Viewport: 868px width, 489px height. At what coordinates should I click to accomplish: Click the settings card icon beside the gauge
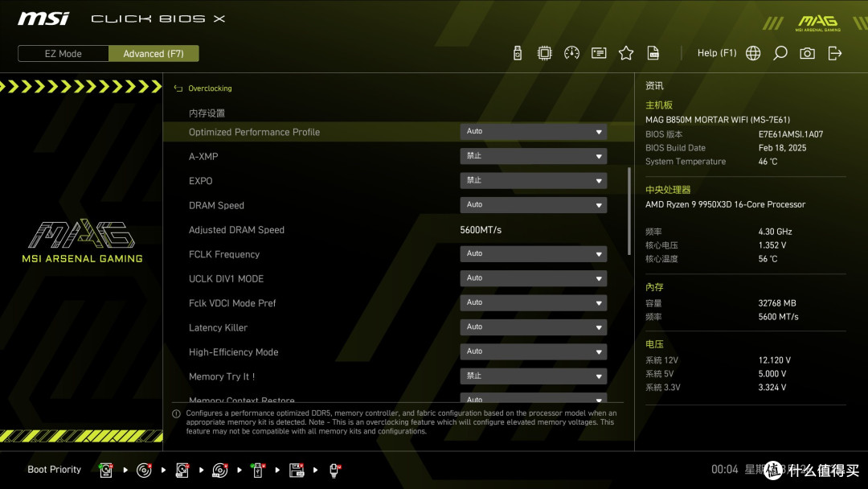[599, 53]
